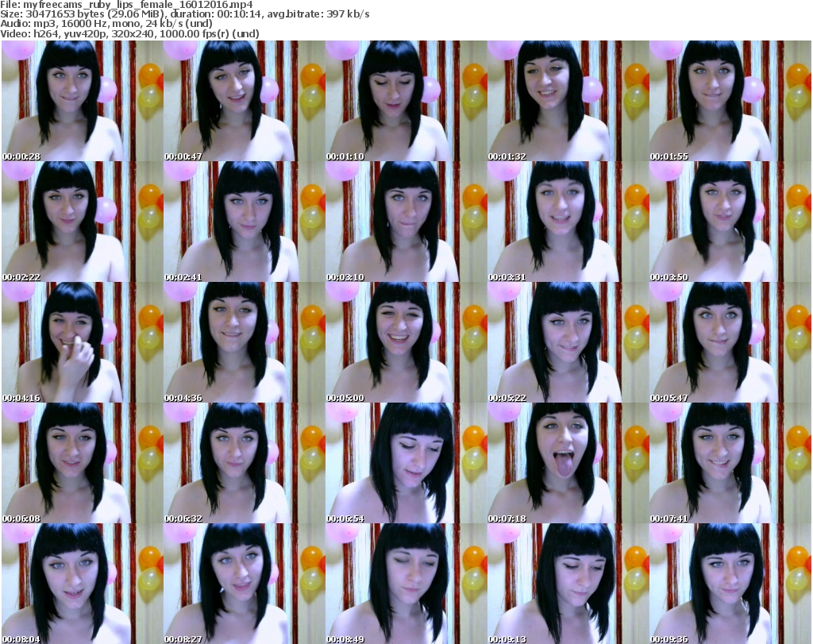Select the thumbnail frame at 00:08:49
813x644 pixels.
point(406,584)
